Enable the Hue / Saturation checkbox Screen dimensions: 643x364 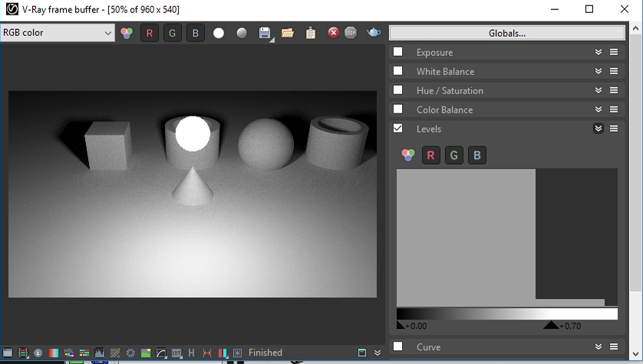tap(397, 90)
